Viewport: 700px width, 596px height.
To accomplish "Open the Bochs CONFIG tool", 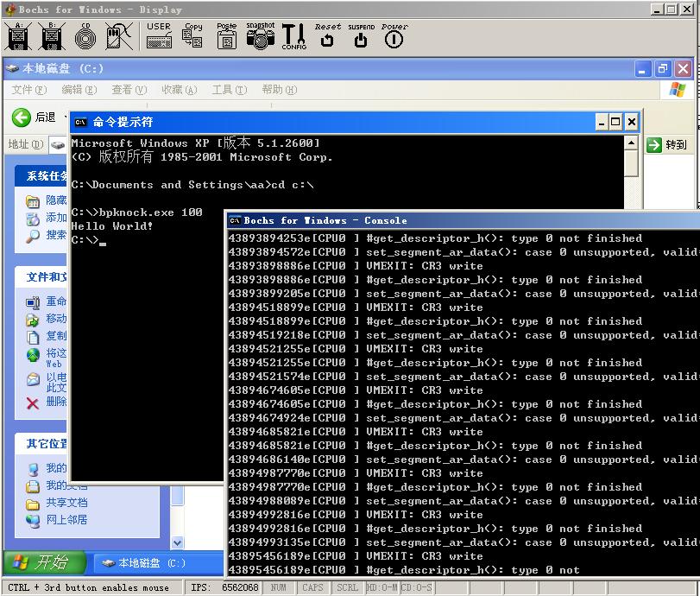I will pos(293,36).
